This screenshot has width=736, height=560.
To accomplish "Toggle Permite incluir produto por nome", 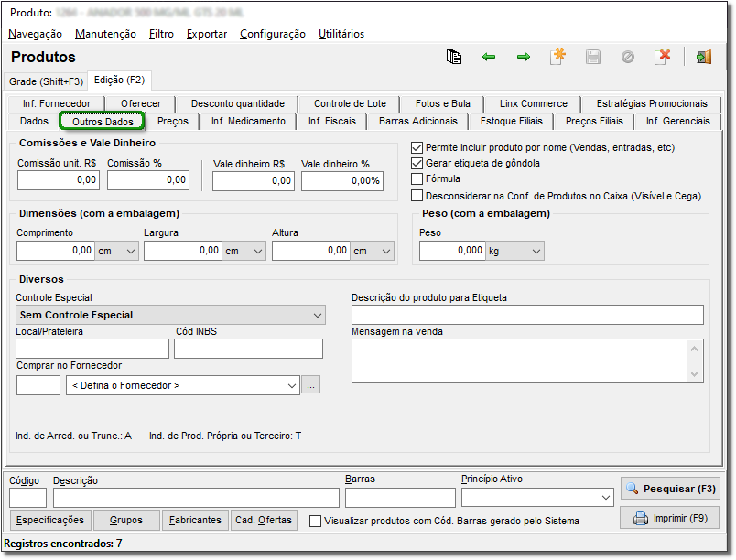I will pyautogui.click(x=417, y=147).
